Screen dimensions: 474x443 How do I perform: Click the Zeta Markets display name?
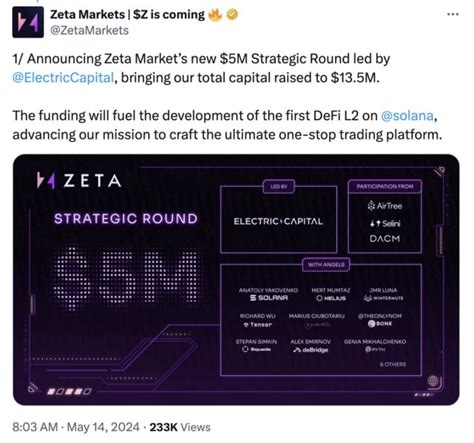pyautogui.click(x=127, y=15)
